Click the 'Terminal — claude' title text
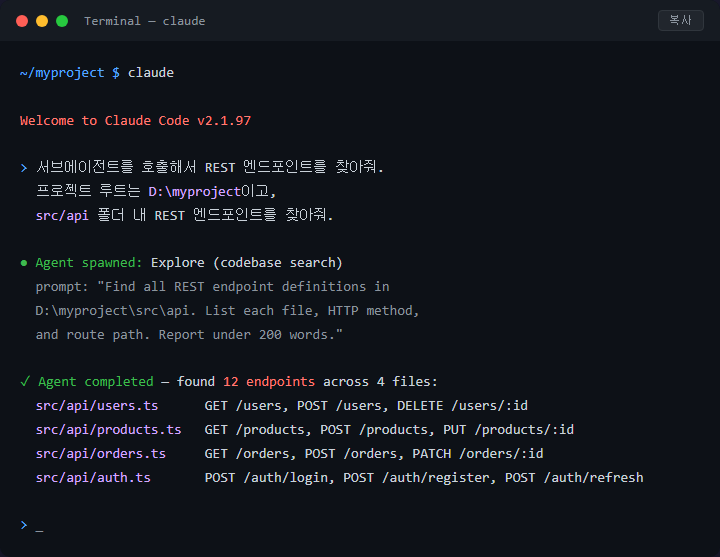This screenshot has width=720, height=557. click(145, 21)
